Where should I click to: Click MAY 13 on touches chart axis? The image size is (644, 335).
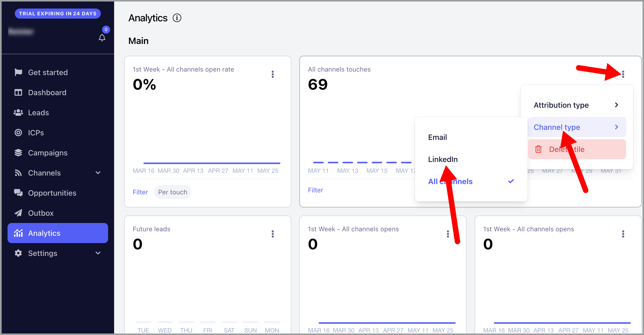click(x=348, y=171)
